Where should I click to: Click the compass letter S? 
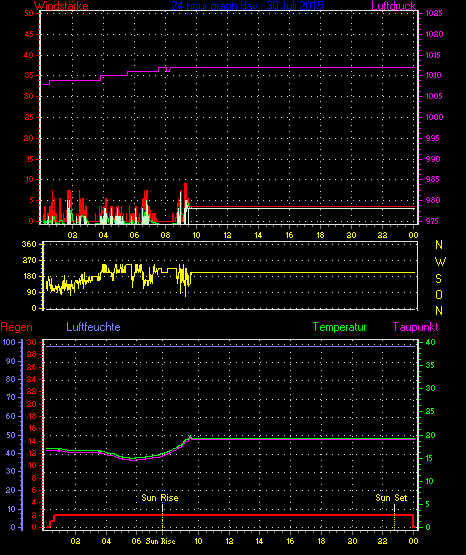438,279
